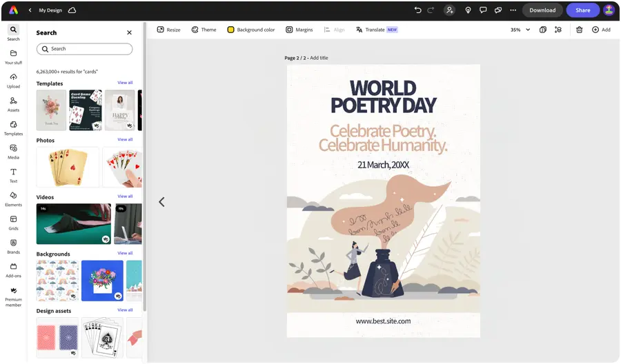Open the layer order icon in toolbar

558,30
